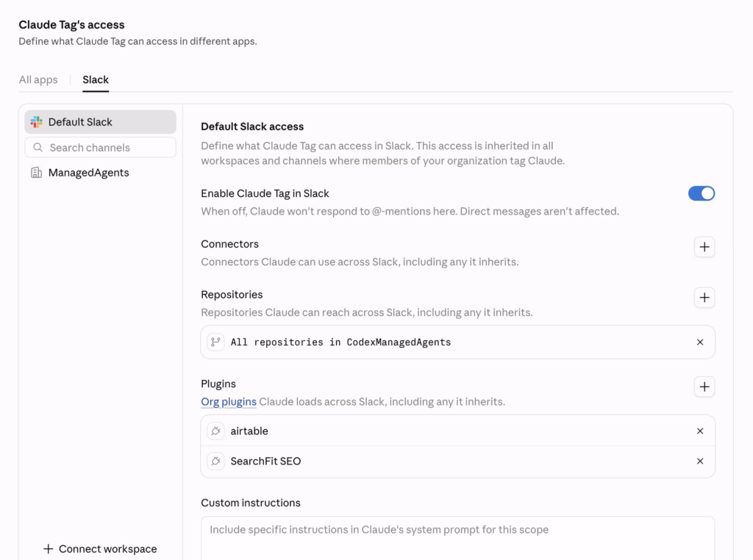Select the Slack tab

click(96, 79)
